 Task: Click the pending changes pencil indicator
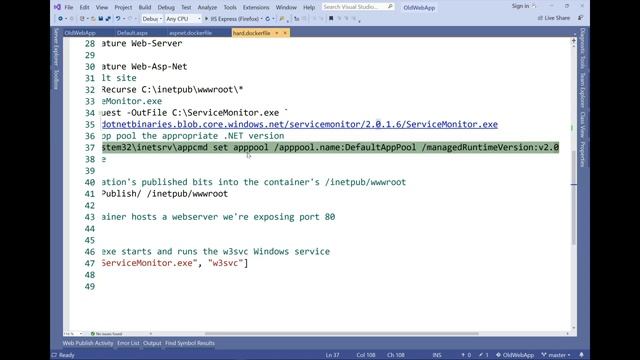[484, 355]
